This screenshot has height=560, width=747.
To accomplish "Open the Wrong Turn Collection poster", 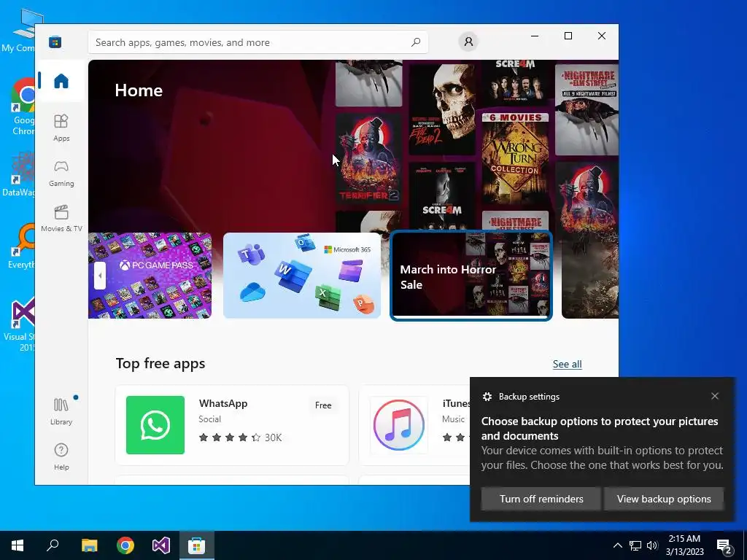I will coord(515,159).
